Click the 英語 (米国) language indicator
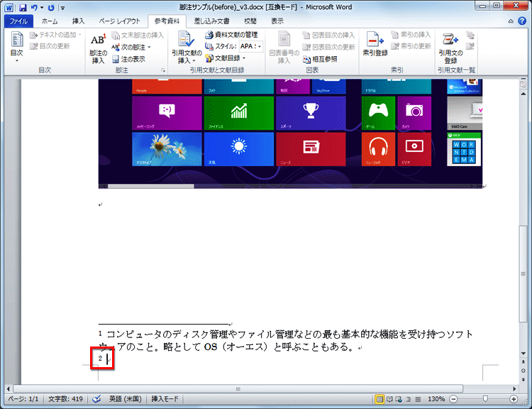The height and width of the screenshot is (409, 532). click(125, 399)
